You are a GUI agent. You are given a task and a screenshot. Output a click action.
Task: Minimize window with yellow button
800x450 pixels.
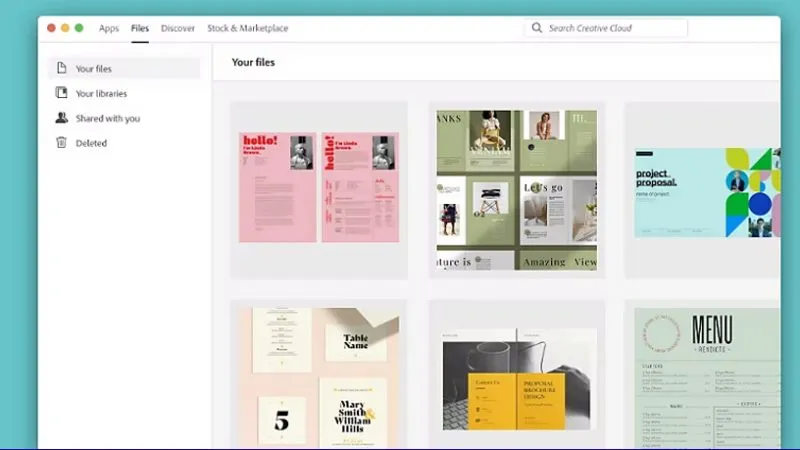(x=65, y=28)
